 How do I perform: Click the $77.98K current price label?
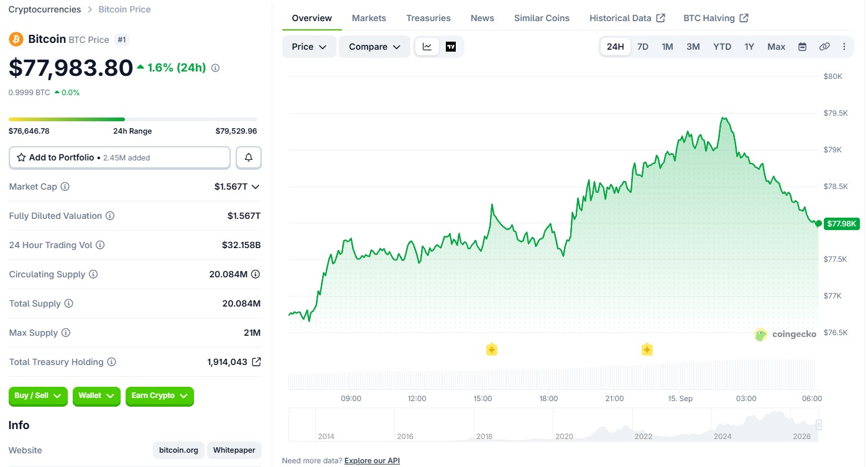tap(841, 223)
